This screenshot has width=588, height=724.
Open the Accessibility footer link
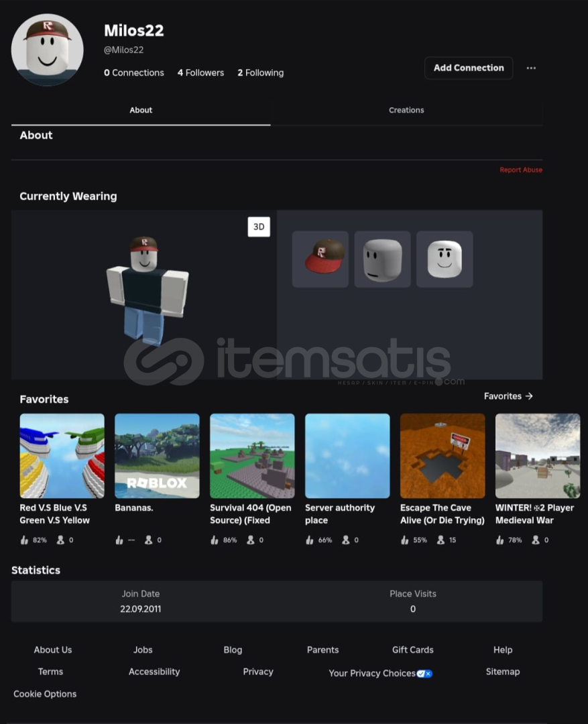(154, 672)
